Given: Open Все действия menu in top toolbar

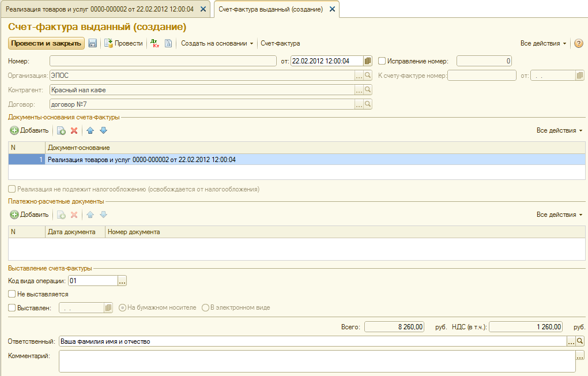Looking at the screenshot, I should pyautogui.click(x=543, y=43).
